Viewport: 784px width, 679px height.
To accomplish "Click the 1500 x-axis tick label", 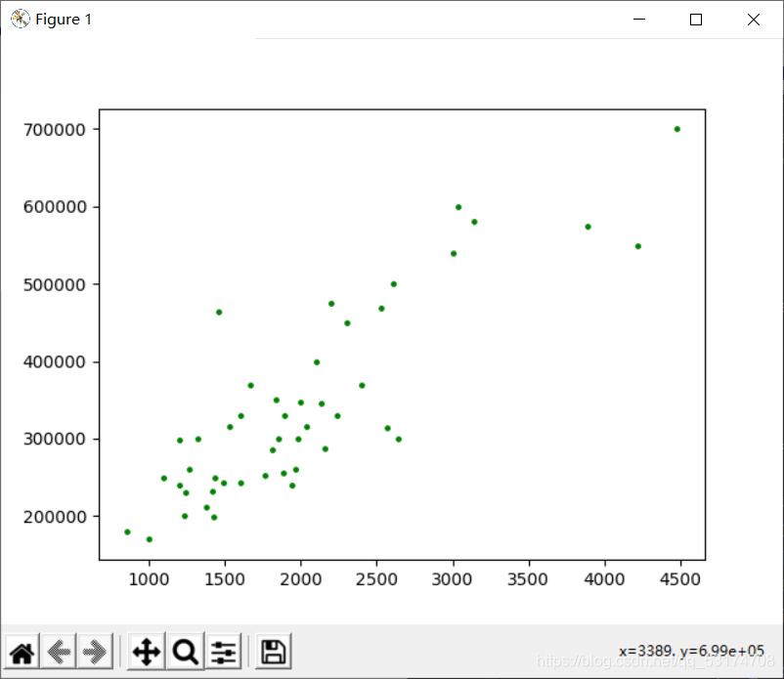I will click(225, 579).
